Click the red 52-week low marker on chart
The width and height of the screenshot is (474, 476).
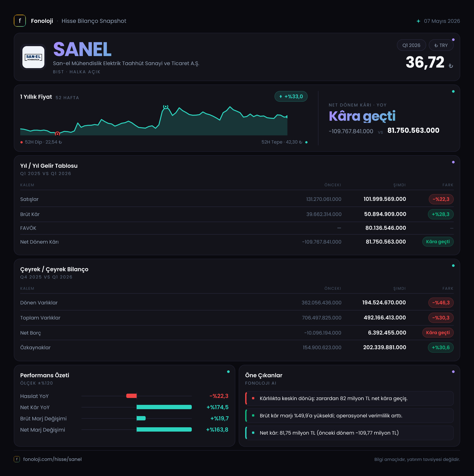tap(57, 134)
